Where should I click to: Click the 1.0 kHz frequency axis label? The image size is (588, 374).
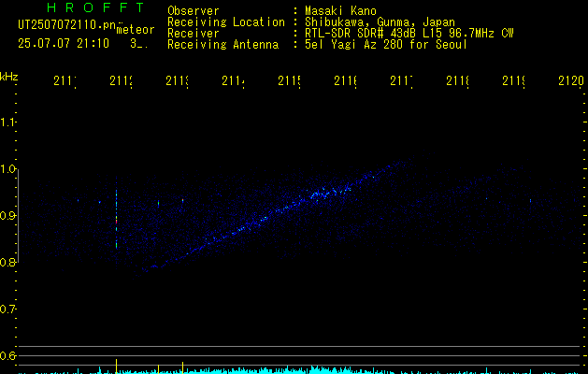pos(7,168)
